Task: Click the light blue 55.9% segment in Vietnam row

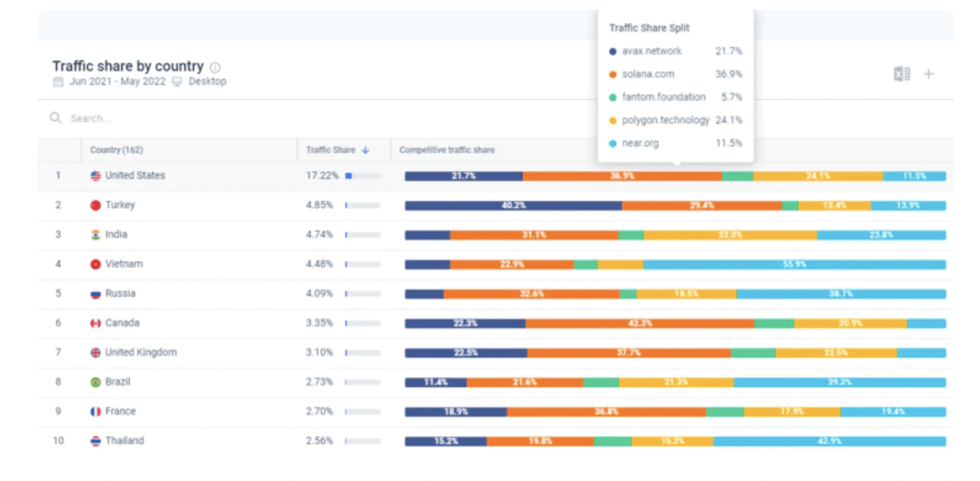Action: point(795,265)
